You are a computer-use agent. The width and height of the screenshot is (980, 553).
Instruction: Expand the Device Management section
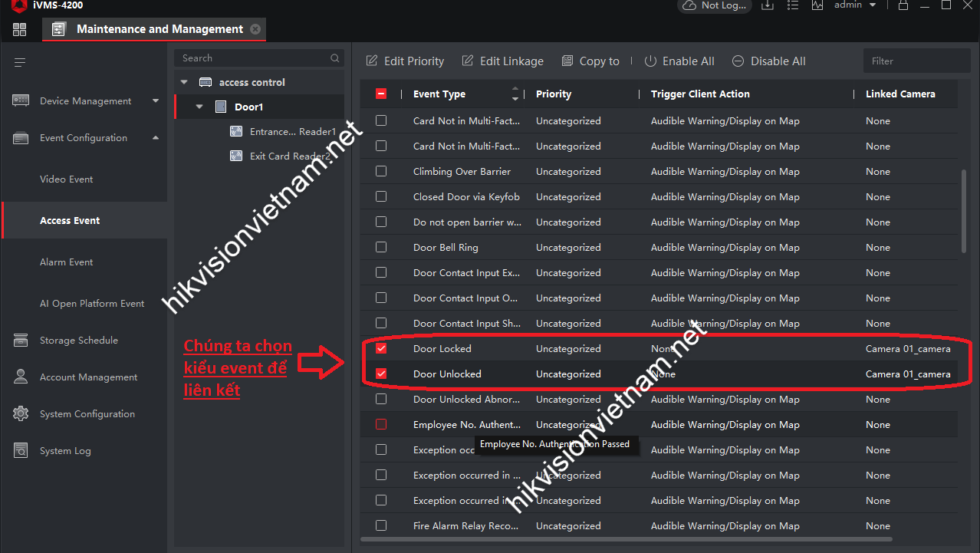click(156, 101)
